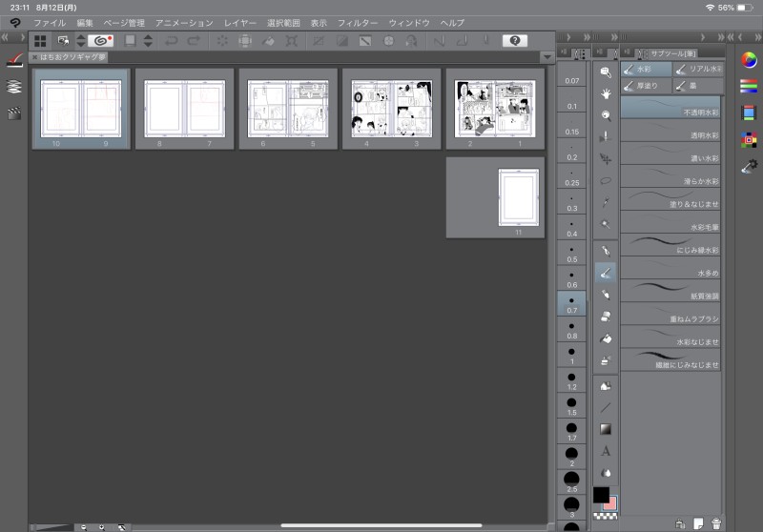Pick the pink sub color swatch
Viewport: 763px width, 532px height.
click(611, 503)
